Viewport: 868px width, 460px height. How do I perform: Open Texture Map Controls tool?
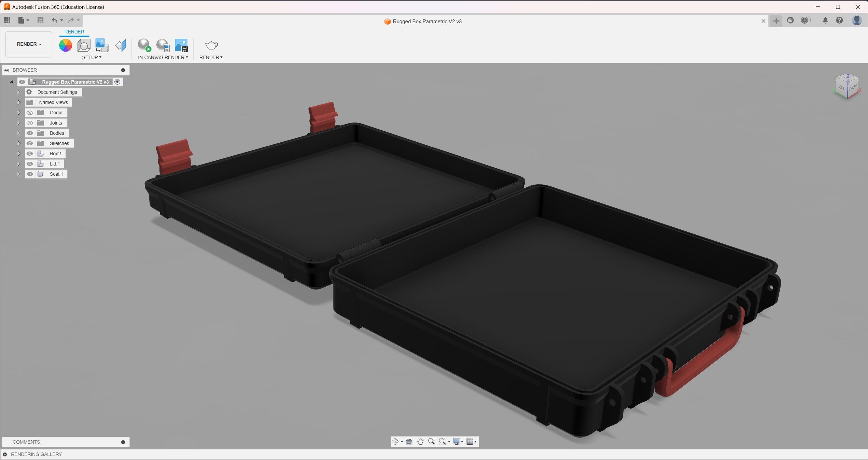point(121,45)
